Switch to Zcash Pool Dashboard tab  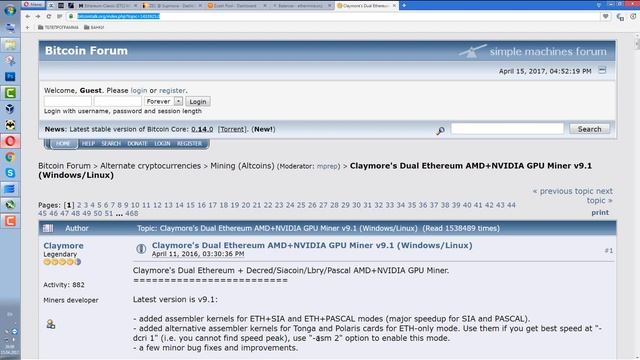pos(237,6)
